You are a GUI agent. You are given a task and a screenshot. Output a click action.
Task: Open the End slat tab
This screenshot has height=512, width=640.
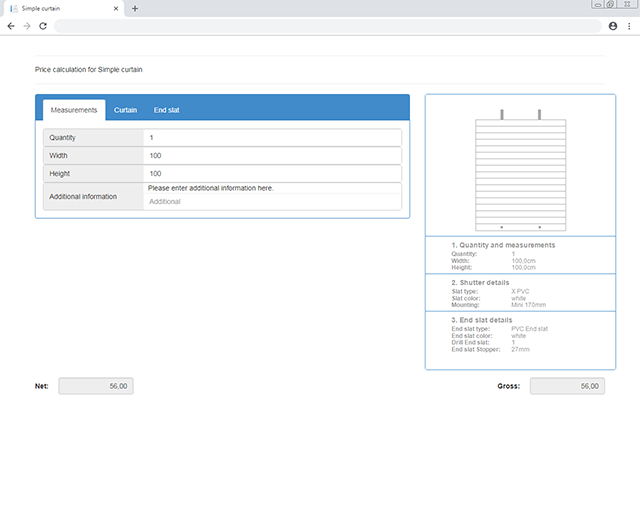(x=167, y=110)
